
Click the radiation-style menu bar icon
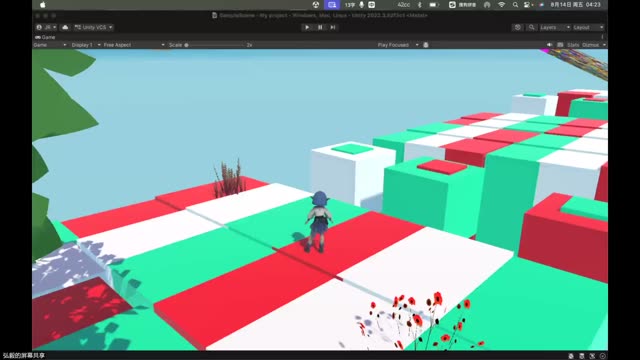316,5
